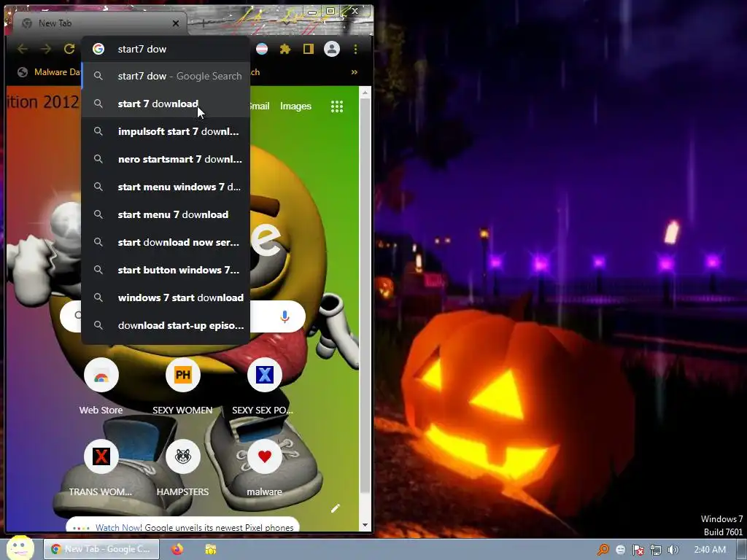Open the Malware Da... bookmark
Viewport: 747px width, 560px height.
tap(49, 72)
